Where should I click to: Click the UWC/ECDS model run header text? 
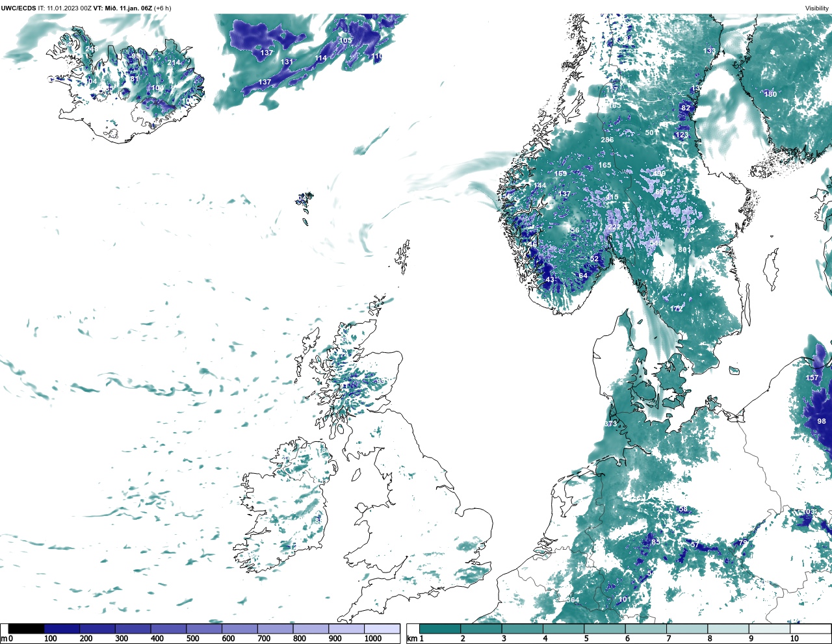click(86, 8)
